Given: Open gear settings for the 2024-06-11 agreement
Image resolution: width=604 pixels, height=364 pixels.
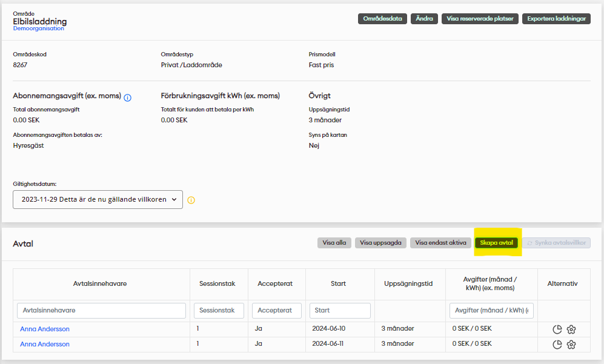Looking at the screenshot, I should pos(571,345).
